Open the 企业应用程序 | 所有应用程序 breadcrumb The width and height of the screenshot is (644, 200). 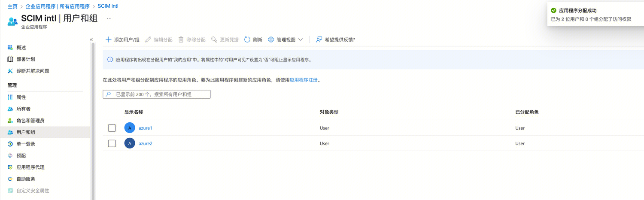click(x=58, y=6)
